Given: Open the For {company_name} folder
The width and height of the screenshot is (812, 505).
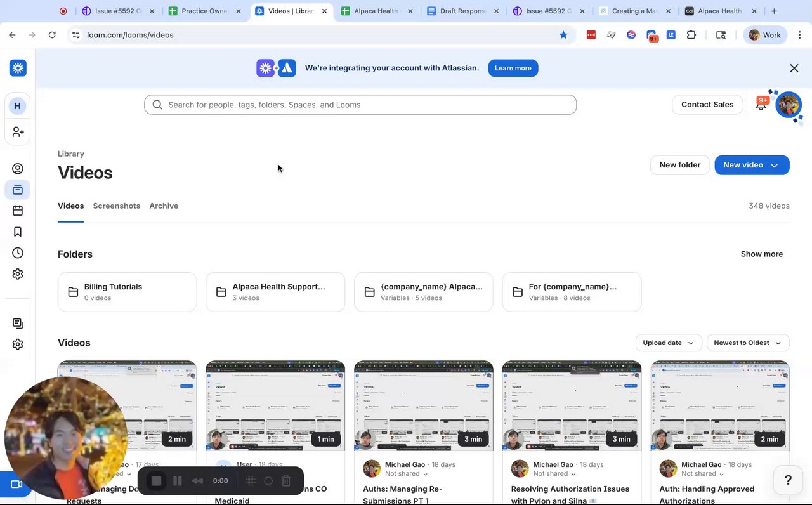Looking at the screenshot, I should coord(572,292).
